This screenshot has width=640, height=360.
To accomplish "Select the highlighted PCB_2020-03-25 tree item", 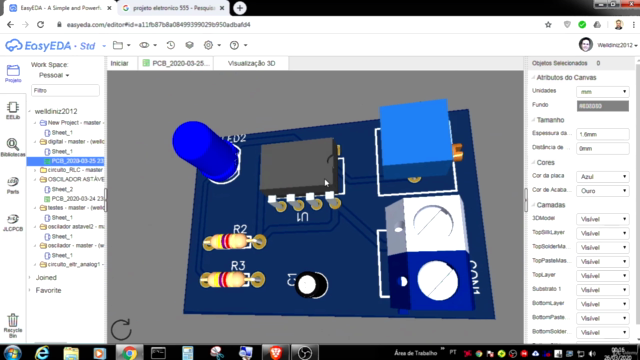I will click(x=65, y=161).
